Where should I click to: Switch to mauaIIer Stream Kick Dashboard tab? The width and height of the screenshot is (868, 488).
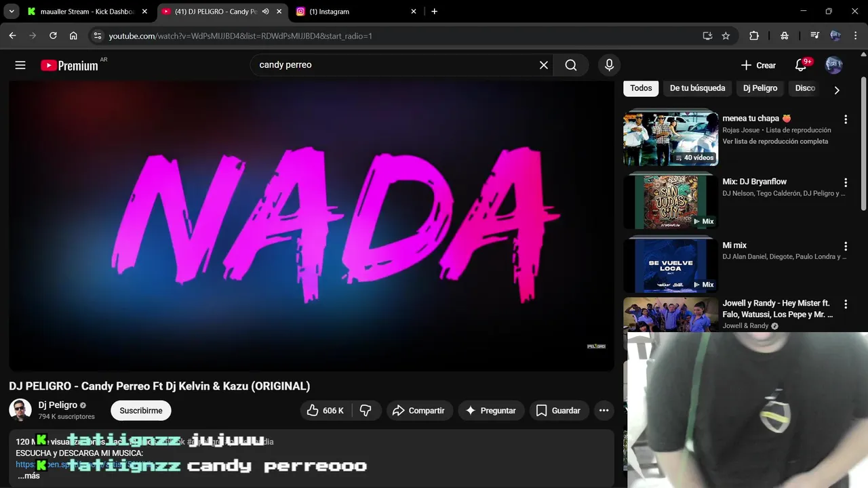86,12
